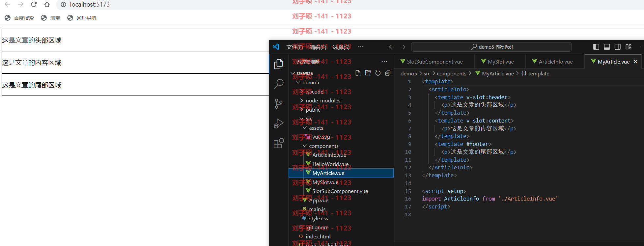
Task: Reload the localhost page
Action: pyautogui.click(x=34, y=4)
